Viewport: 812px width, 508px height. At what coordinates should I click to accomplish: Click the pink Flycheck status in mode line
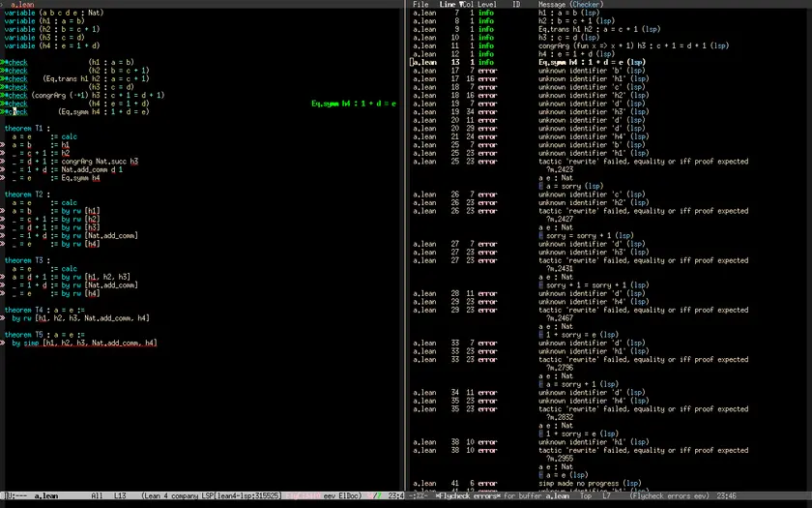(302, 496)
